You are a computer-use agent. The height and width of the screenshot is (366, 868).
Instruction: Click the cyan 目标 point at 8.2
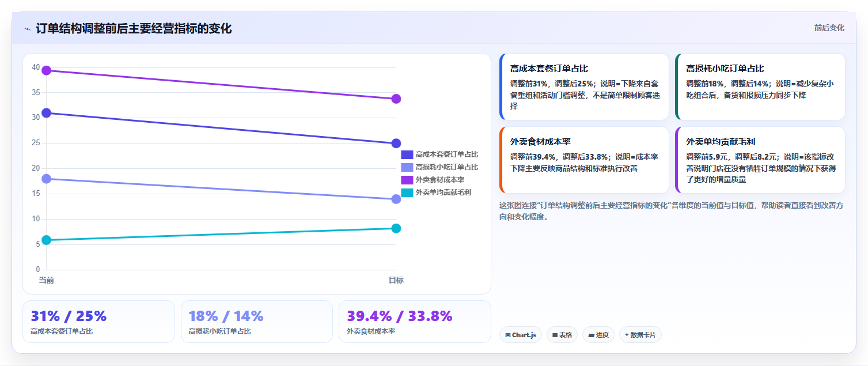point(396,228)
